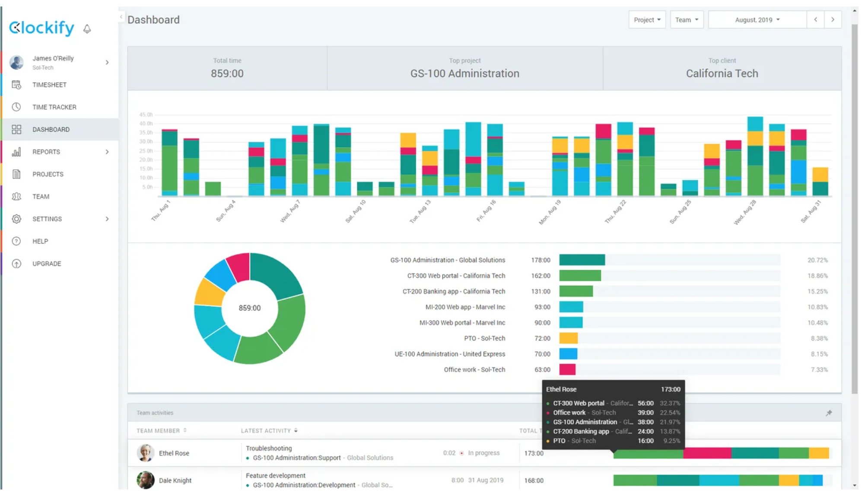Click Ethel Rose team member name
The height and width of the screenshot is (499, 868).
coord(174,453)
